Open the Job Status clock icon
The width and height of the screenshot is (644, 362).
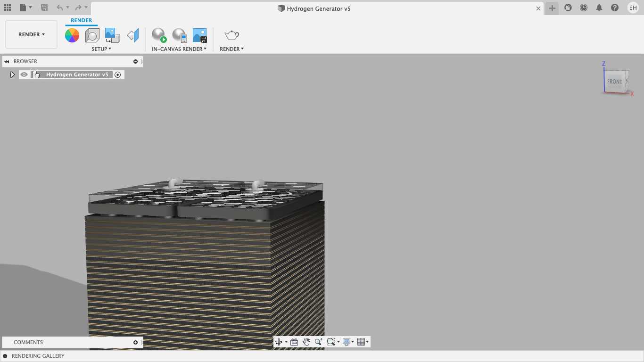click(x=584, y=8)
